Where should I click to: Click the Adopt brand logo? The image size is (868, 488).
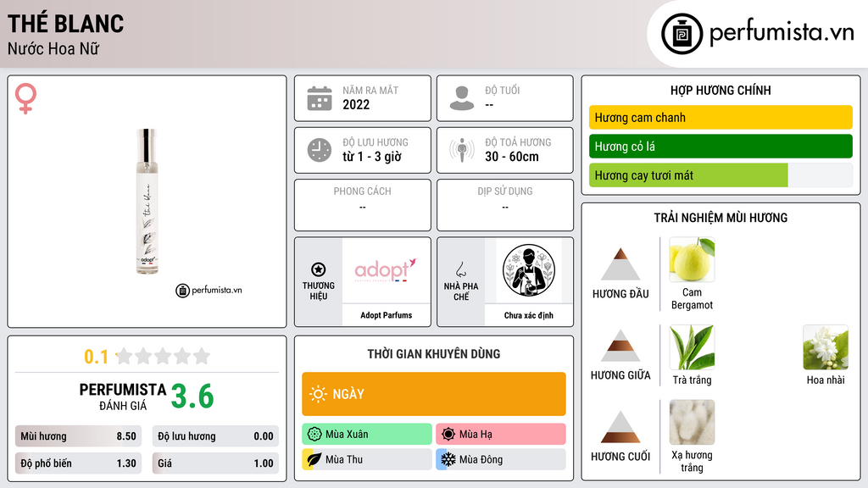[386, 270]
